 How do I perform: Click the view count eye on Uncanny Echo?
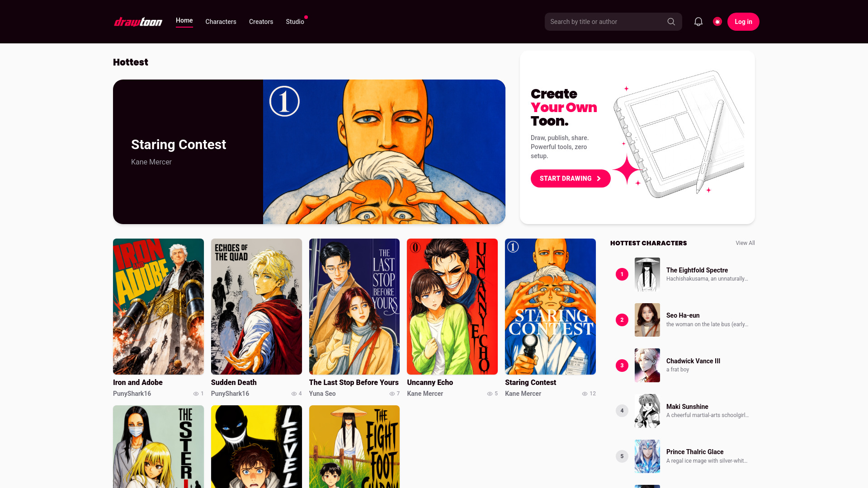click(490, 394)
